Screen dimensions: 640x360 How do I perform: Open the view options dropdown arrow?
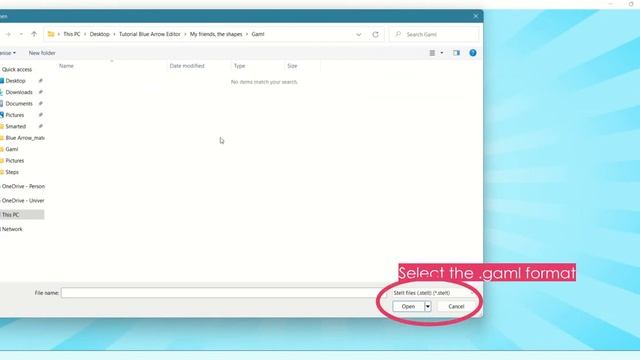(442, 53)
